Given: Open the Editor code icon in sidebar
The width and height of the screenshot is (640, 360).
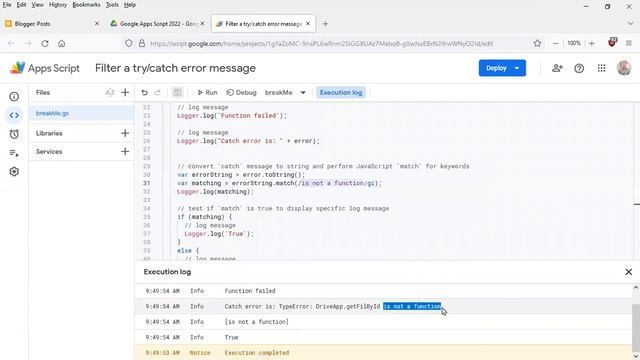Looking at the screenshot, I should [x=14, y=116].
